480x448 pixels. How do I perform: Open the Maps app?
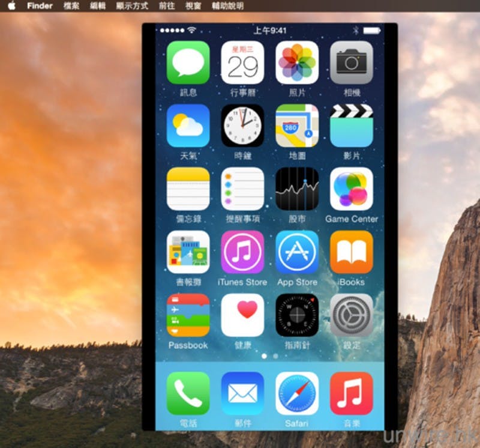(297, 126)
